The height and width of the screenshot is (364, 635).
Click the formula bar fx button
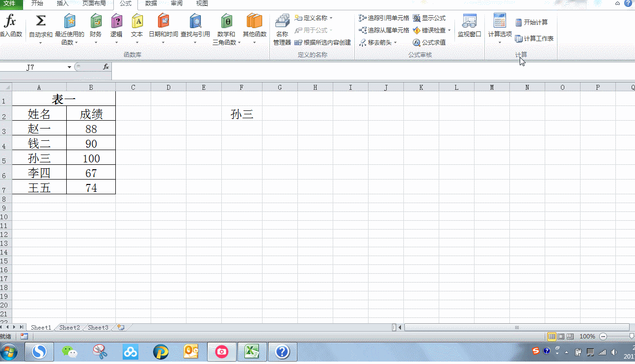tap(106, 67)
